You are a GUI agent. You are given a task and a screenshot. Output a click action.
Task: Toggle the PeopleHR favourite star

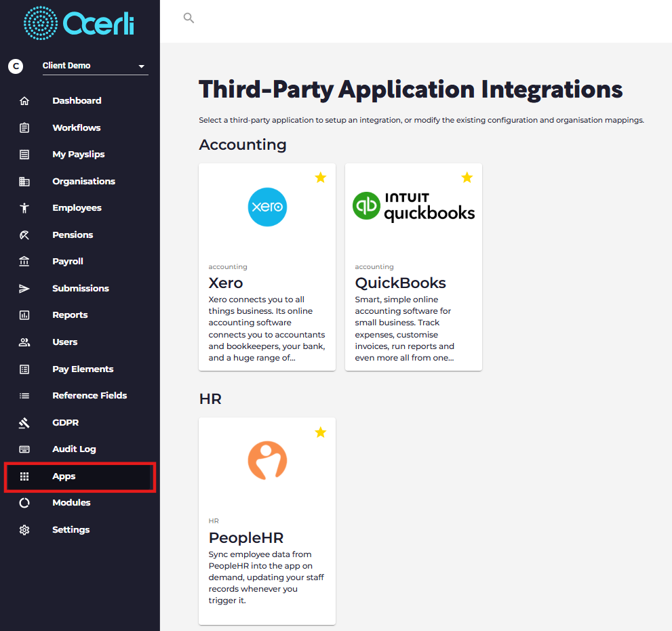point(321,432)
